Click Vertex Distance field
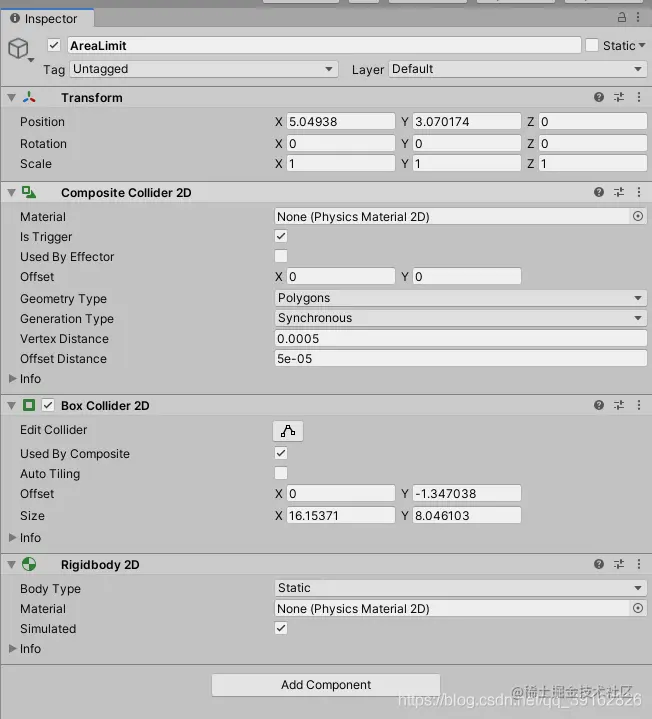The width and height of the screenshot is (652, 719). pos(460,338)
